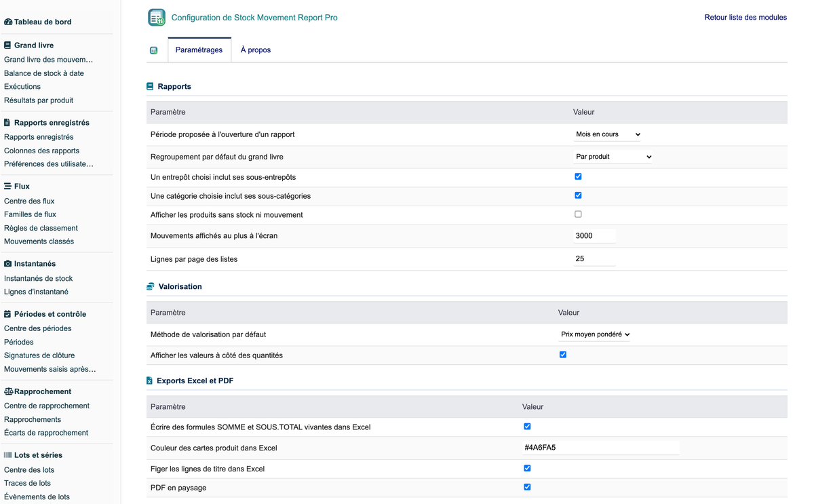The image size is (814, 504).
Task: Open Préférences des utilisateurs link
Action: click(x=49, y=164)
